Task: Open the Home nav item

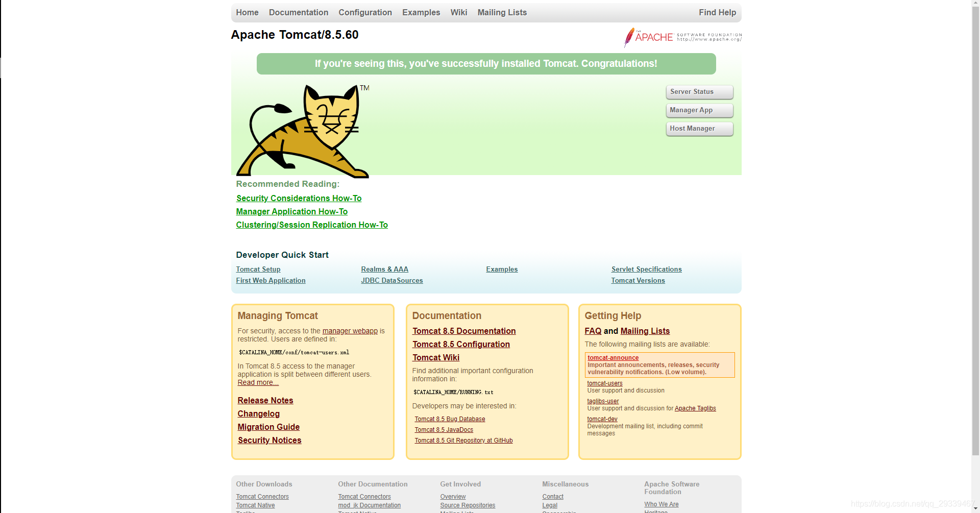Action: [247, 12]
